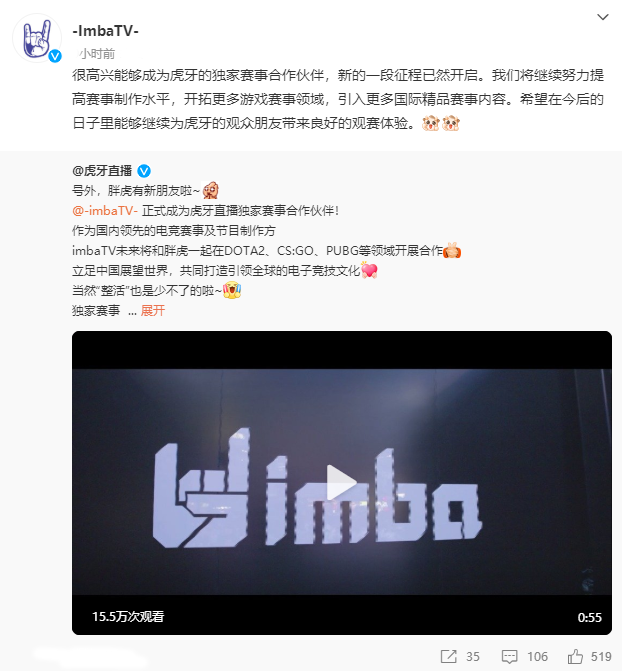The image size is (622, 671).
Task: Open the @-imbaTV- mention link
Action: pos(105,211)
